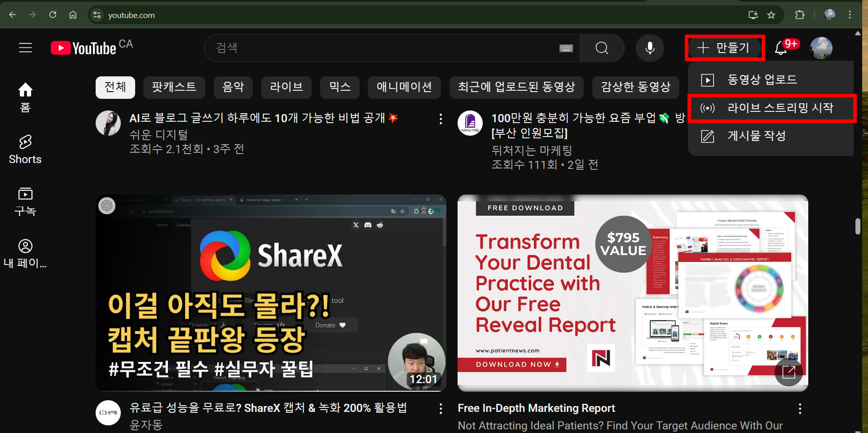Viewport: 868px width, 433px height.
Task: View site information icon in address bar
Action: point(97,15)
